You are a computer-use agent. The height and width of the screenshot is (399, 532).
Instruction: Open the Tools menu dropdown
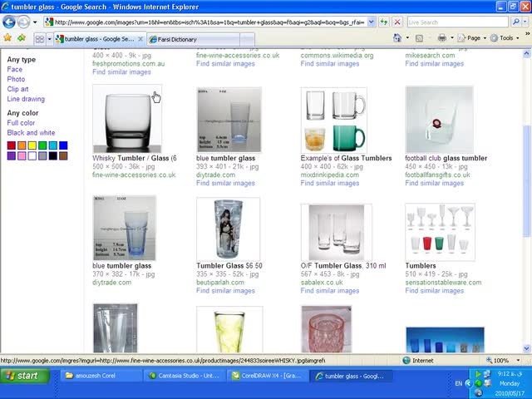(x=505, y=38)
